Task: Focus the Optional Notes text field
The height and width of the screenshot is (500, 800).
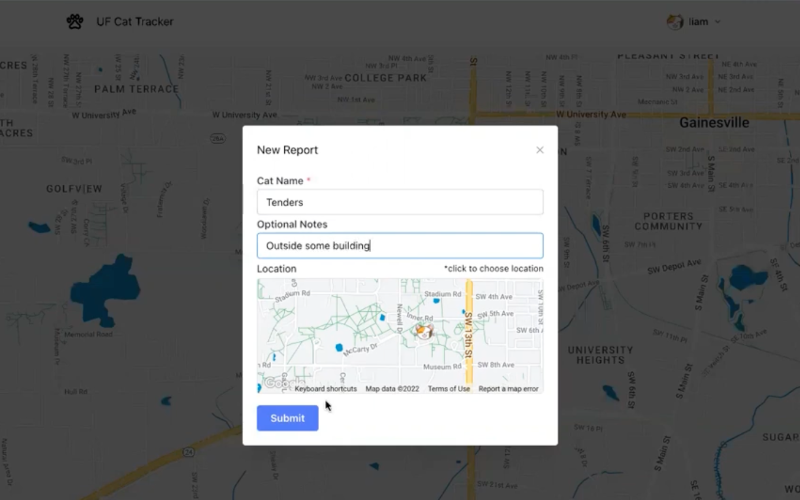Action: 399,246
